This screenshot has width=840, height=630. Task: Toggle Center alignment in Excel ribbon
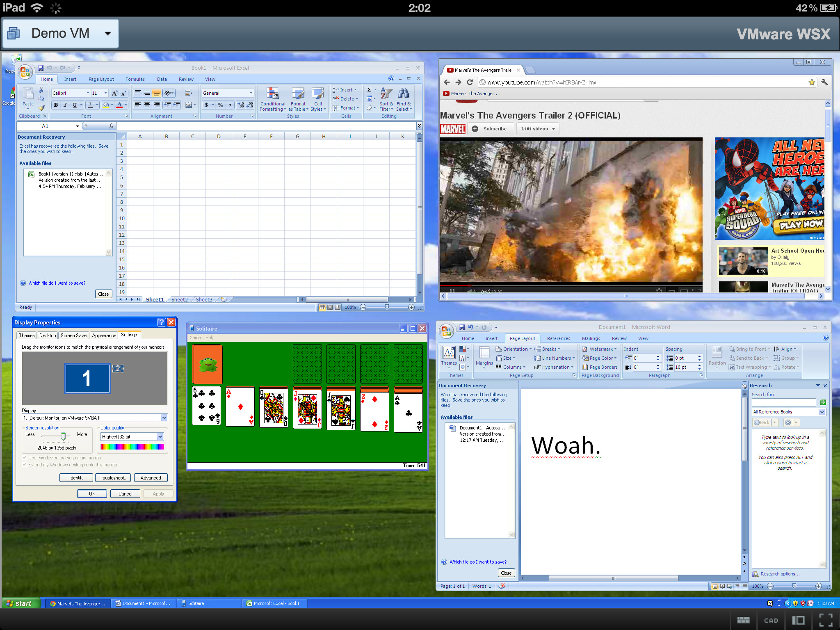(x=147, y=105)
